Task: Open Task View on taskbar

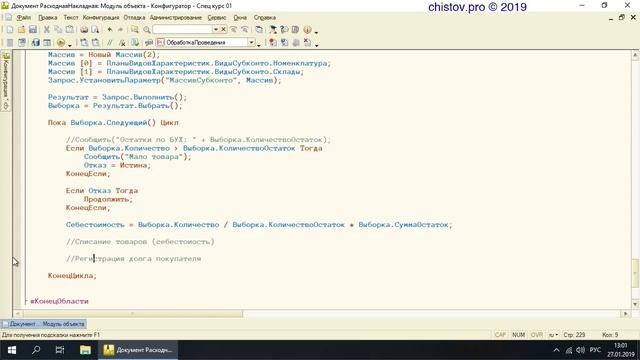Action: tap(60, 350)
